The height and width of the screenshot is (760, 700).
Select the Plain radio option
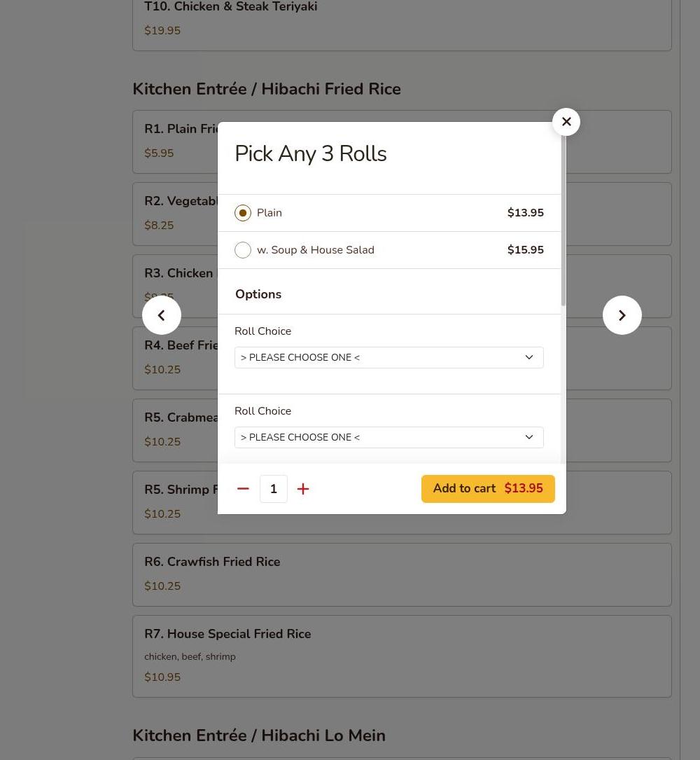coord(243,213)
